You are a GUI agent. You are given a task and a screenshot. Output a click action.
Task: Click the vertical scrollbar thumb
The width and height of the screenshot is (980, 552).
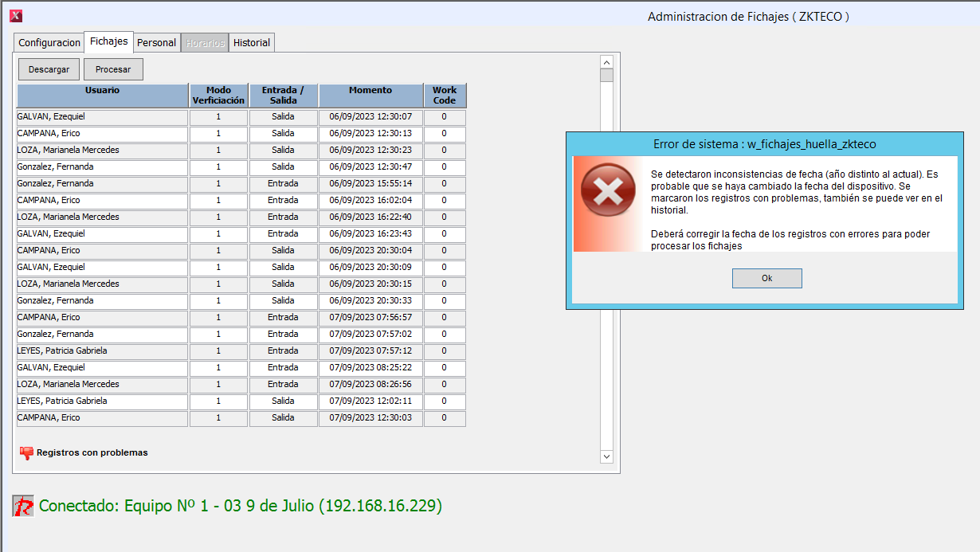click(x=606, y=76)
